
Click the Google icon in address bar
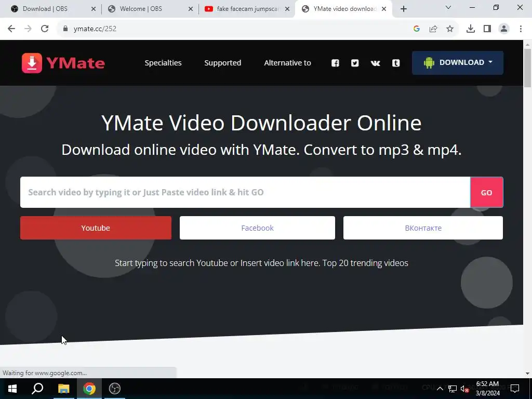[x=417, y=29]
